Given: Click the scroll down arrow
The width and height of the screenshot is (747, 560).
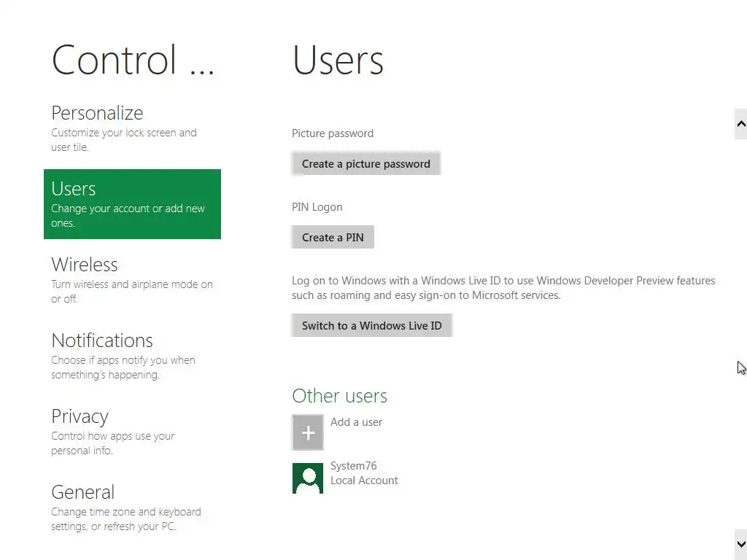Looking at the screenshot, I should (x=741, y=544).
